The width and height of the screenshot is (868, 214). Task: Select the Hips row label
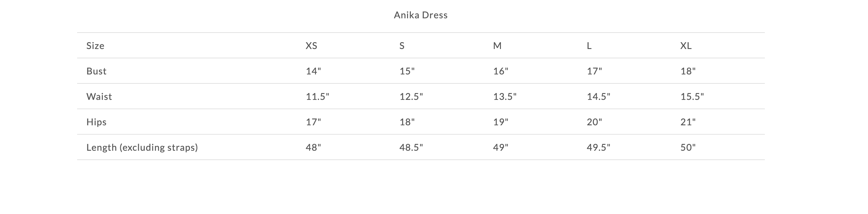click(96, 122)
